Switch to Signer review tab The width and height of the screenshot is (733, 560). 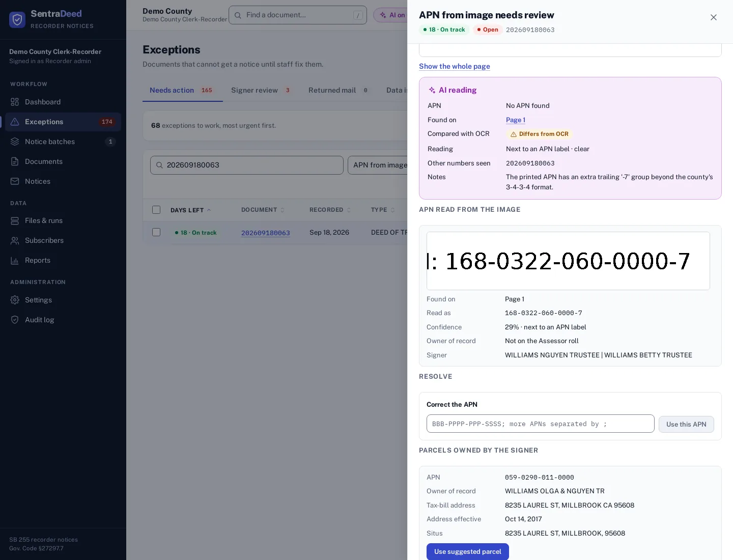pos(262,90)
